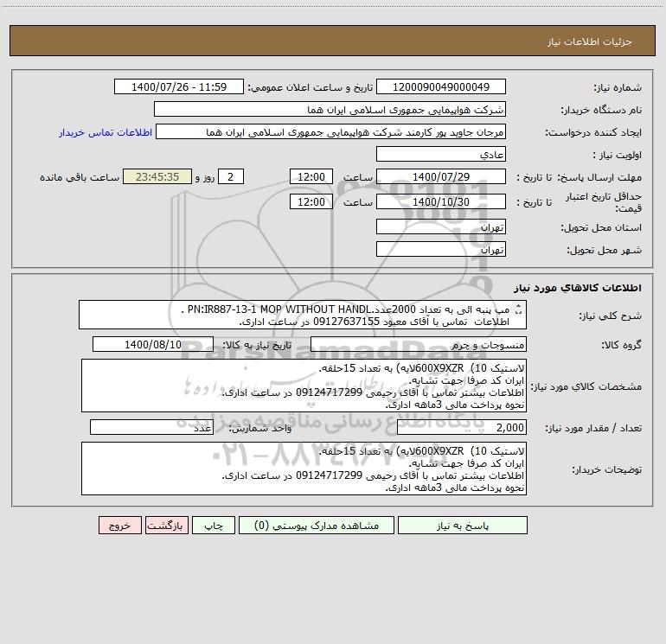666x644 pixels.
Task: Click the ساعت باقی مانده label
Action: (x=80, y=177)
